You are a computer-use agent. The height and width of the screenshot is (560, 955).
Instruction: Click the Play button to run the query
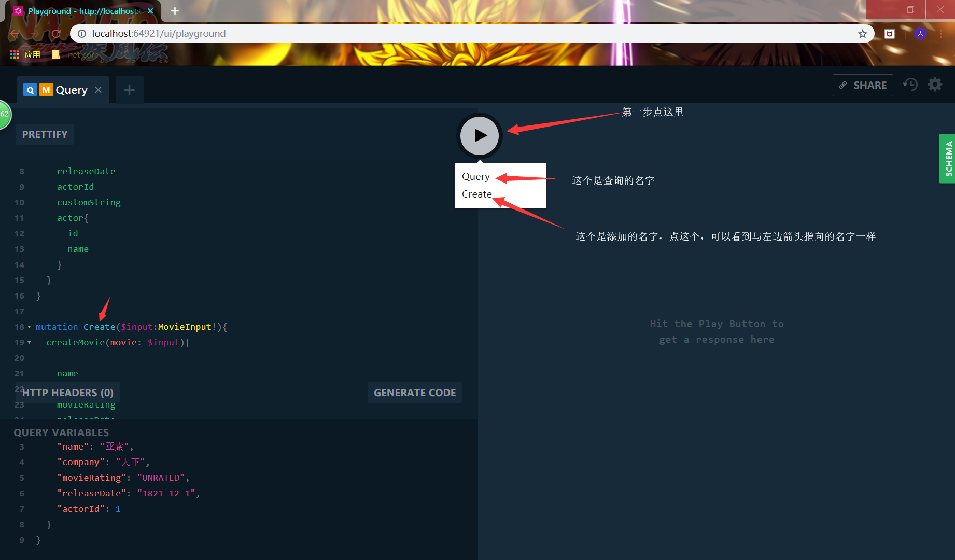480,135
